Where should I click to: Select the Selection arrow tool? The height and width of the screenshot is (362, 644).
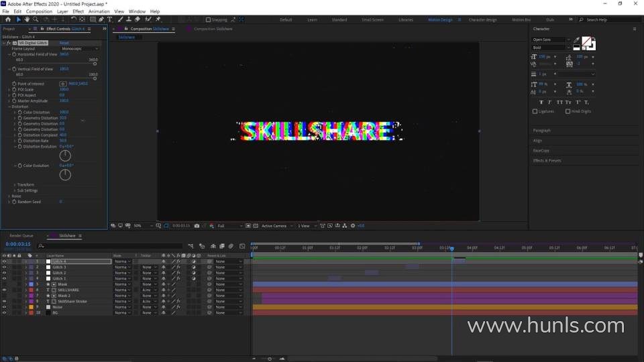19,19
